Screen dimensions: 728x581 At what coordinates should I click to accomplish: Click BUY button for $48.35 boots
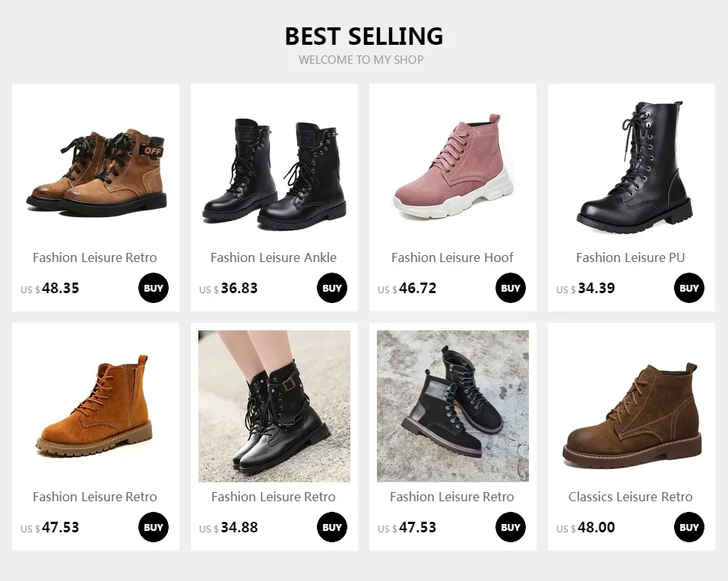[x=154, y=288]
